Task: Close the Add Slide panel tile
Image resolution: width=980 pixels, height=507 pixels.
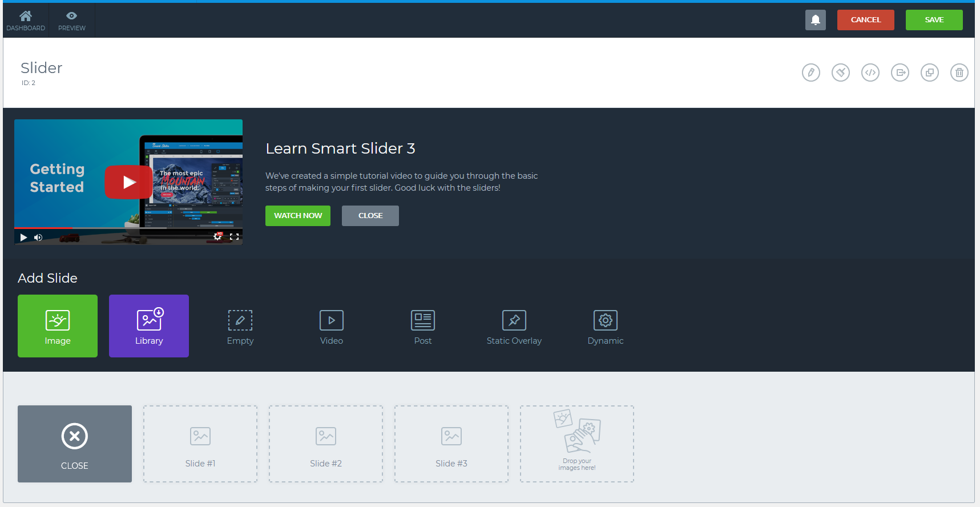Action: pyautogui.click(x=75, y=444)
